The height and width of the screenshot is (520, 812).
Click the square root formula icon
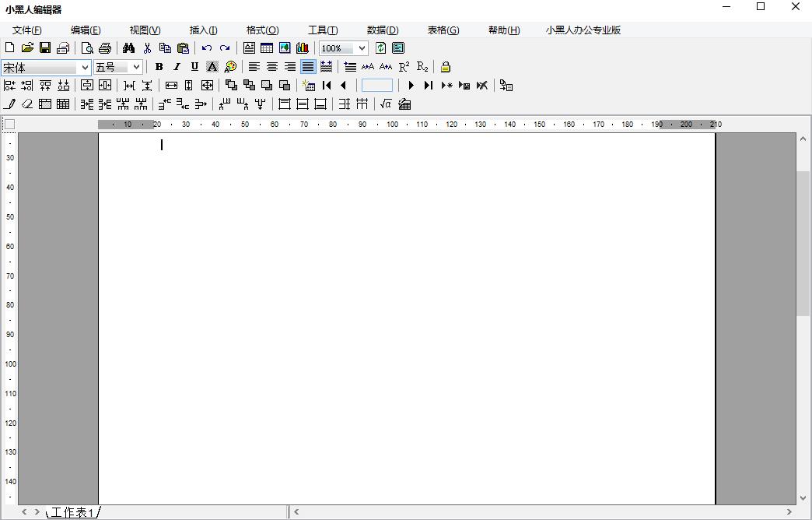[x=385, y=104]
